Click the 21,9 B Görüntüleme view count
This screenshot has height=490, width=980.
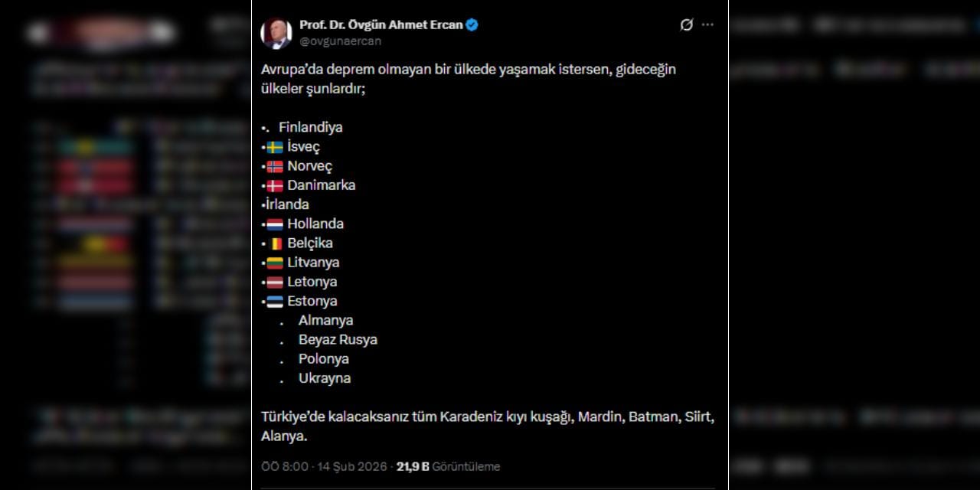coord(448,466)
